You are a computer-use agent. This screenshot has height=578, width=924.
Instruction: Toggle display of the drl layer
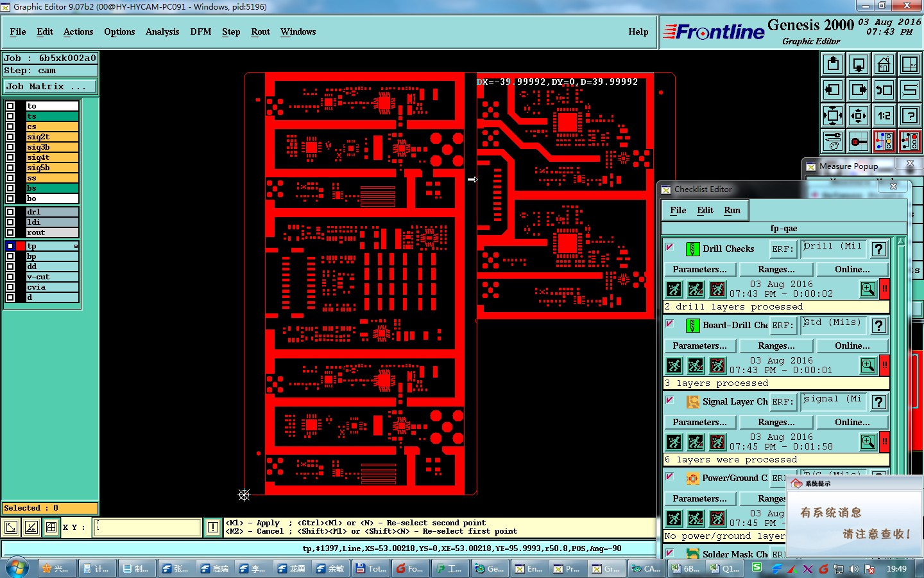point(10,212)
